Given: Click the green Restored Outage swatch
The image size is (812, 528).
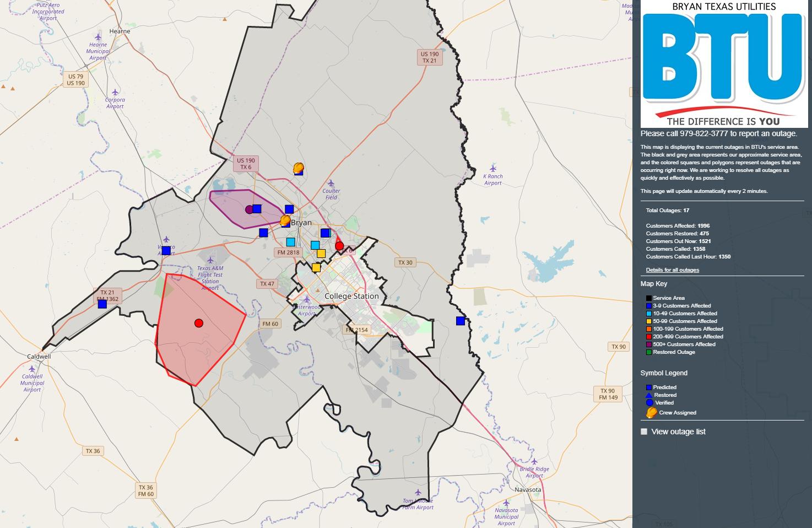Looking at the screenshot, I should [649, 352].
